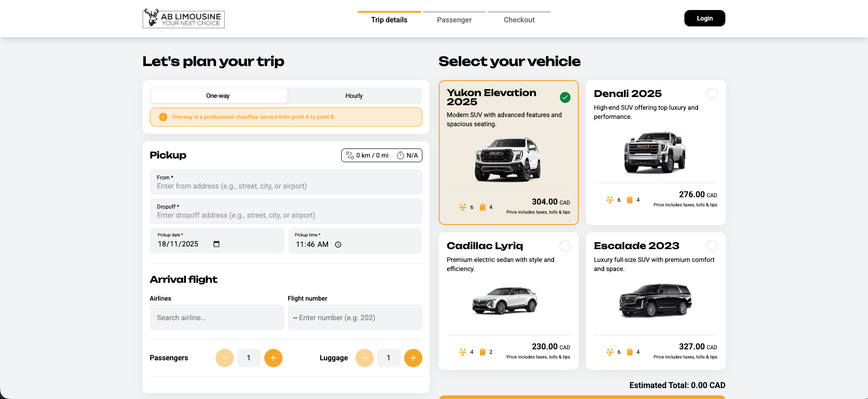Click the Login button

[704, 18]
